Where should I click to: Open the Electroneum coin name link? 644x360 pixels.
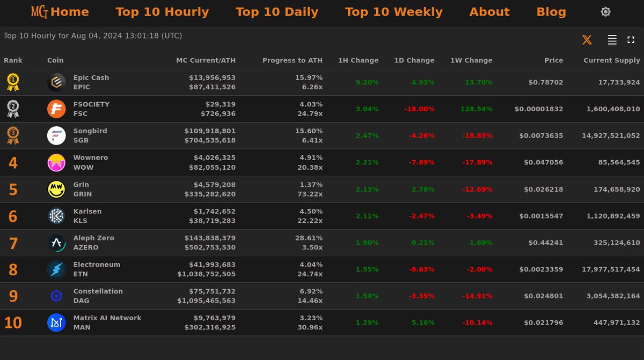point(97,264)
